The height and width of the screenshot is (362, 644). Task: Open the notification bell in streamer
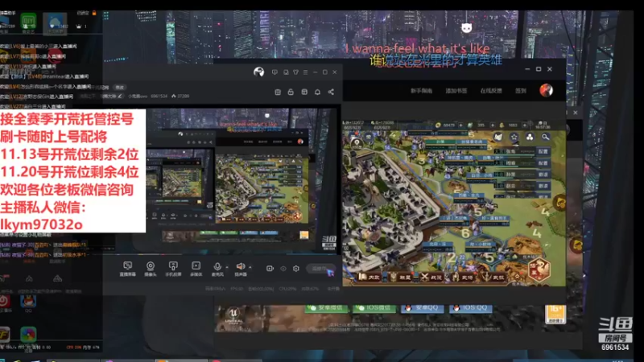[317, 92]
